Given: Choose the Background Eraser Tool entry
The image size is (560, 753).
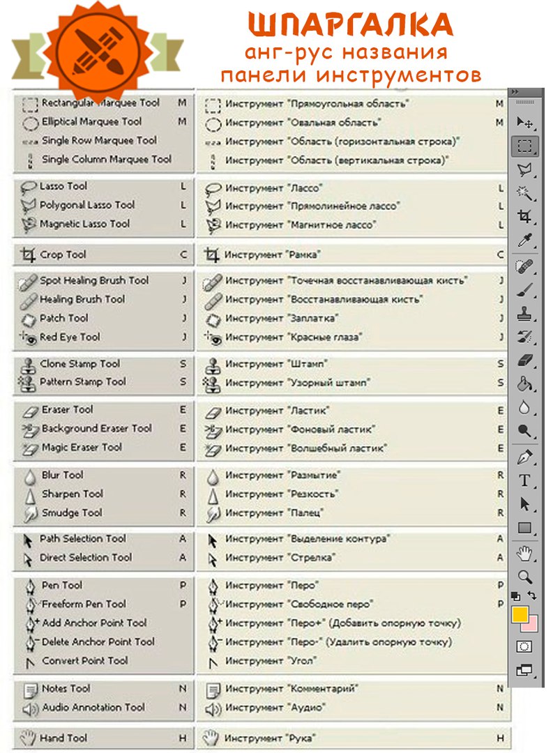Looking at the screenshot, I should tap(104, 428).
